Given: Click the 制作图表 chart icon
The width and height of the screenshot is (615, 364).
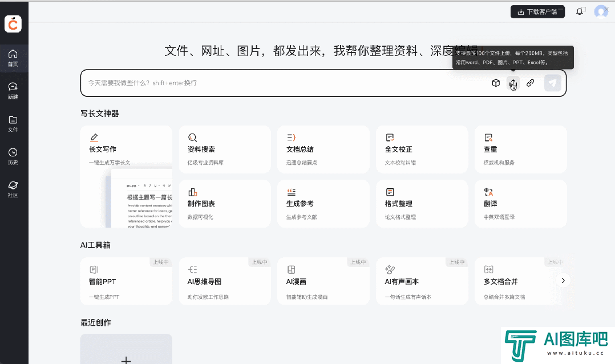Looking at the screenshot, I should coord(193,192).
